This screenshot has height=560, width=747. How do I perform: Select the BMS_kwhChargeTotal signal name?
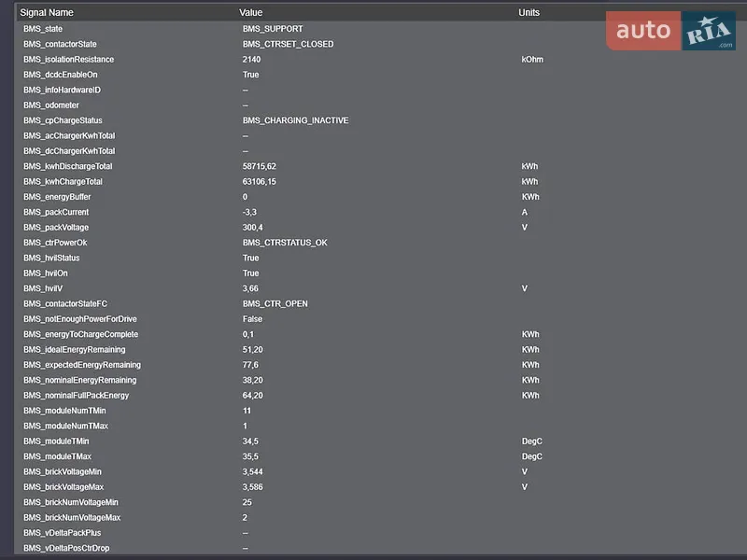coord(63,181)
